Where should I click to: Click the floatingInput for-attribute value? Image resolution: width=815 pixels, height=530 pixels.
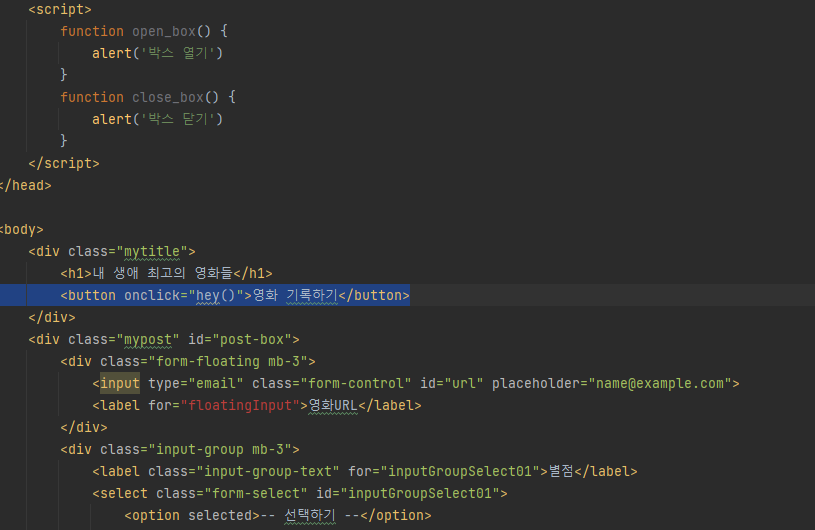(x=240, y=405)
